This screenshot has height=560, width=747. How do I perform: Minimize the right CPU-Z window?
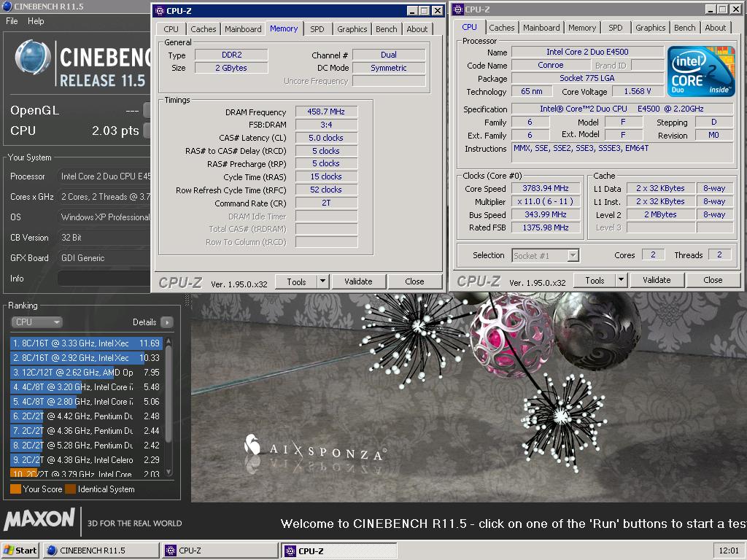711,9
